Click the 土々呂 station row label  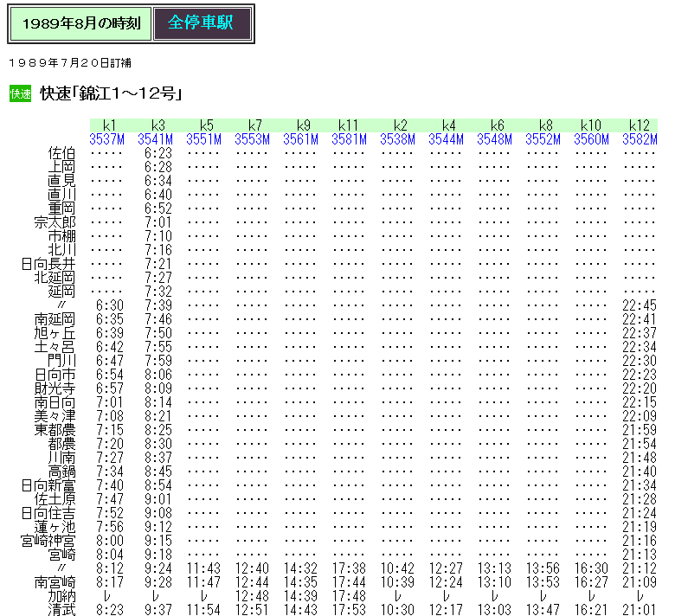pos(55,347)
